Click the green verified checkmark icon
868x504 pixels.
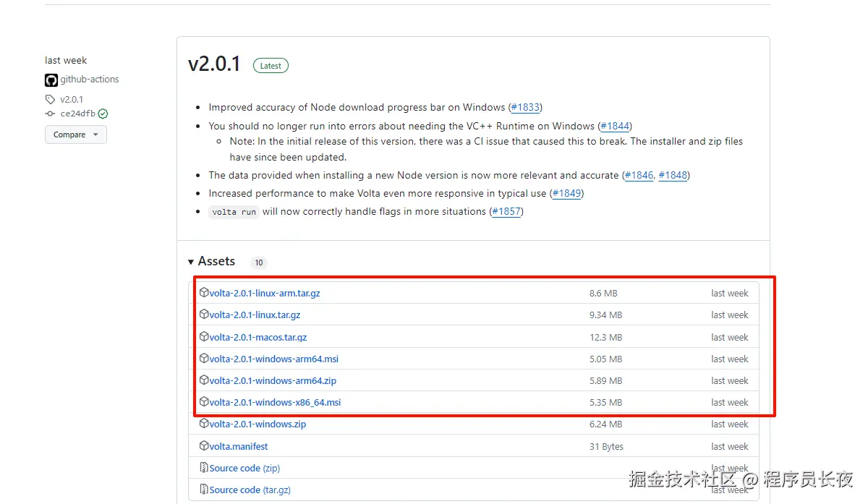(x=103, y=114)
